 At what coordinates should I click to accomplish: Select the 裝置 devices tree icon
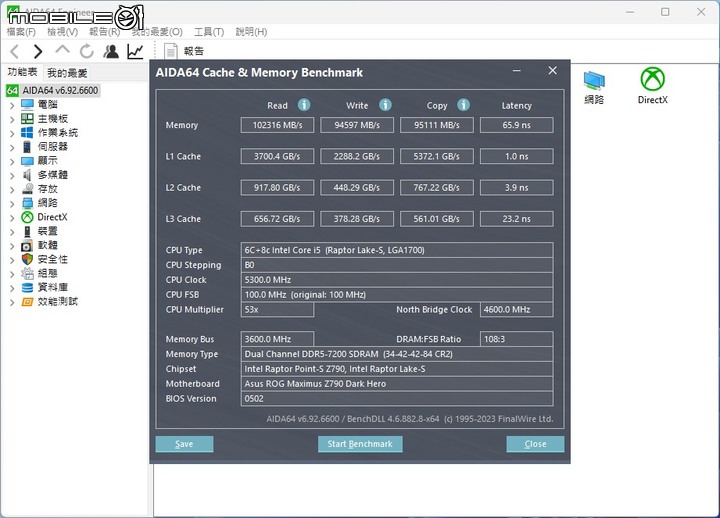coord(27,231)
